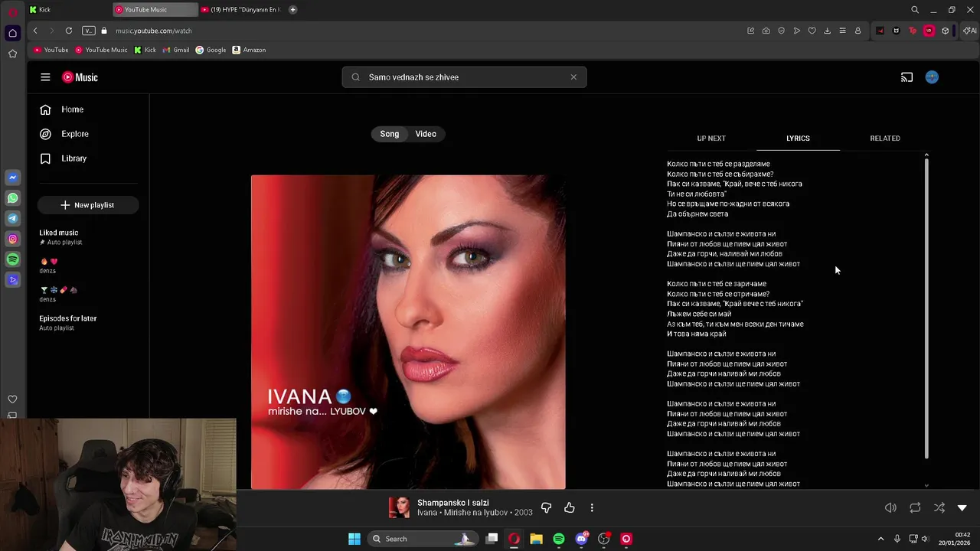Click the heart bookmark icon in address bar
The height and width of the screenshot is (551, 980).
pos(812,31)
